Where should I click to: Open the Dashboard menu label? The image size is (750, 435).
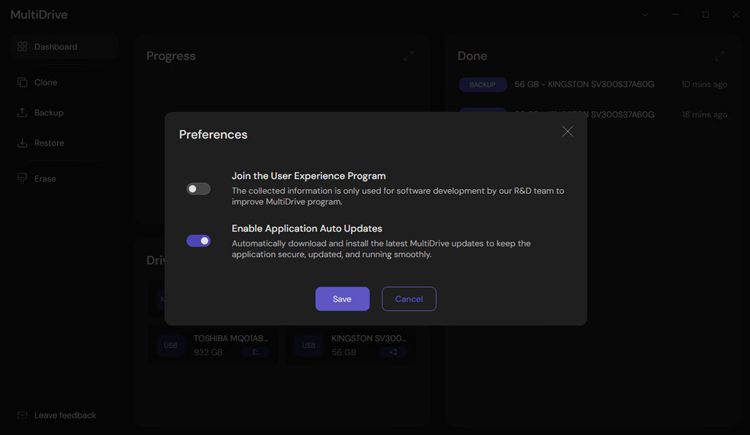click(55, 47)
